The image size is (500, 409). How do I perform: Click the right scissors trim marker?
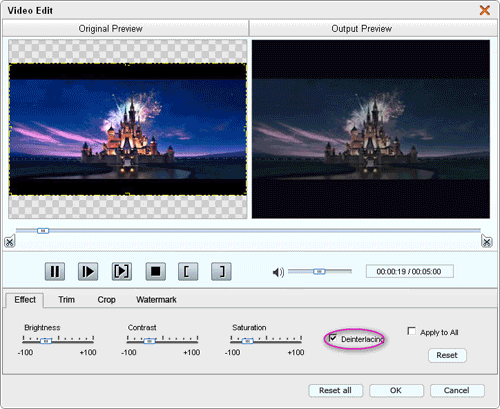click(x=487, y=241)
